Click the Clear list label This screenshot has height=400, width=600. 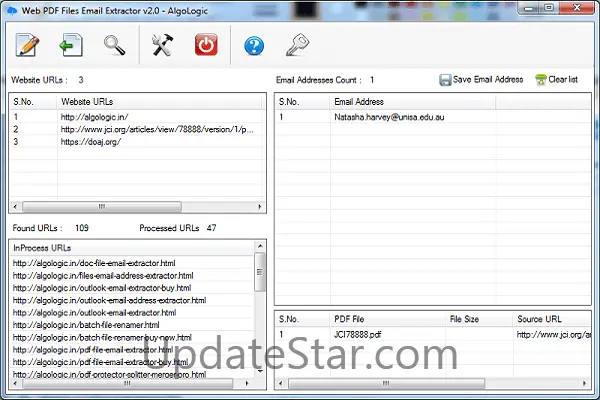coord(563,80)
